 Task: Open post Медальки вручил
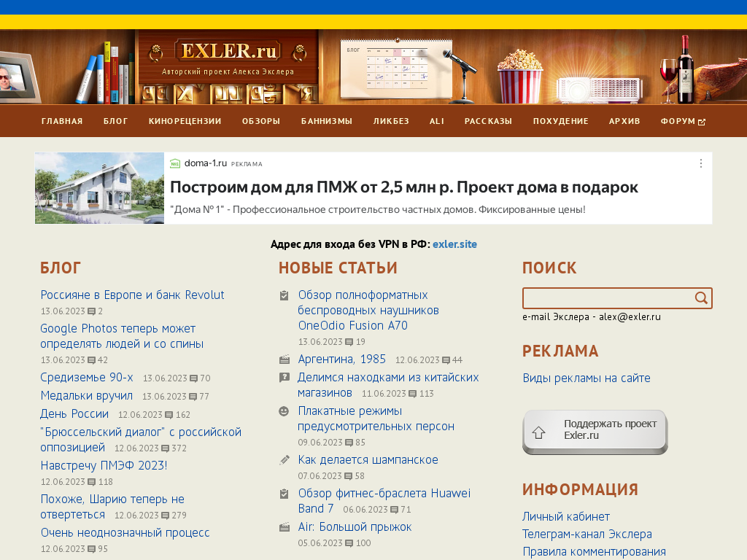click(87, 396)
